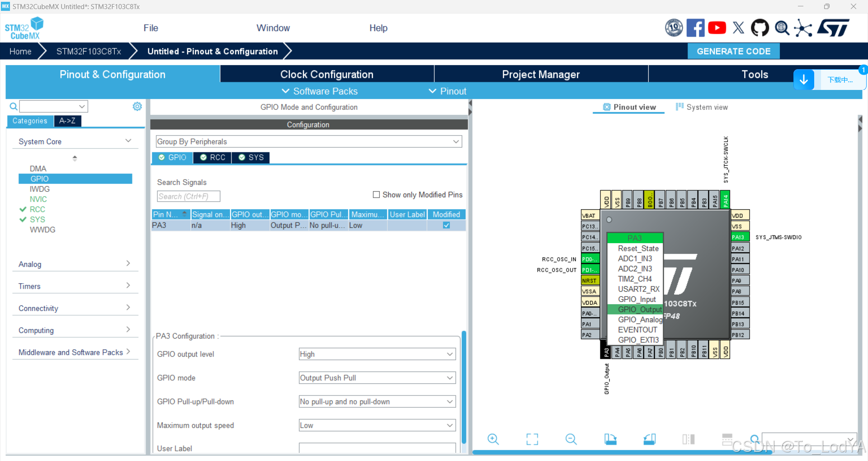Click the download arrow icon

coord(804,80)
